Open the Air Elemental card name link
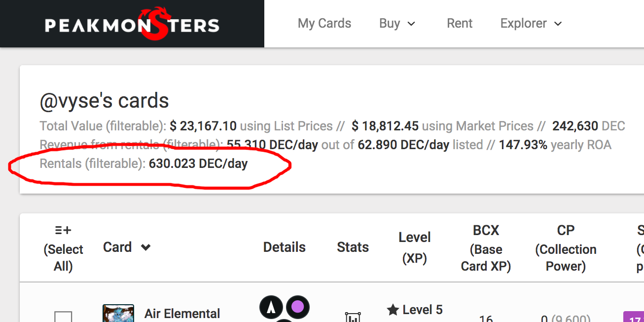Viewport: 644px width, 322px height. tap(182, 314)
